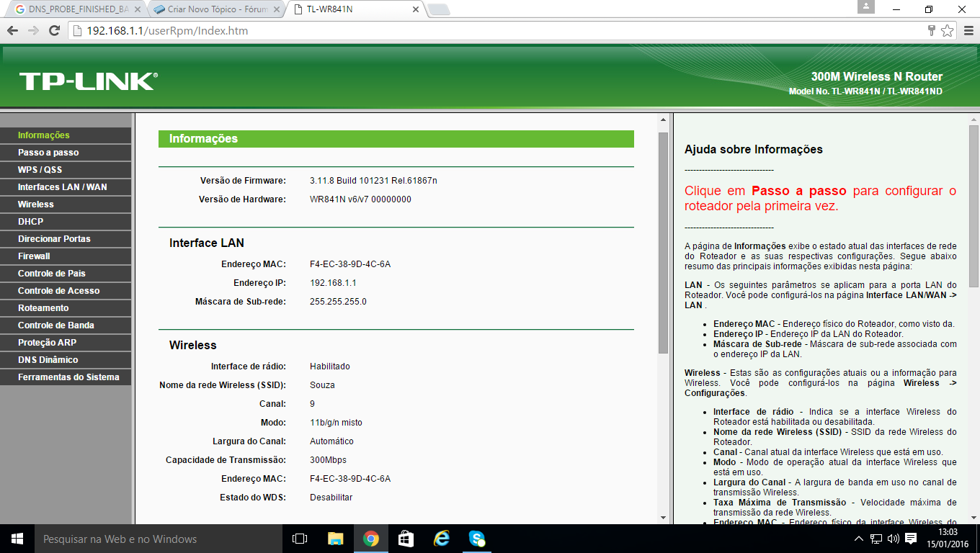The image size is (980, 553).
Task: Open the Firewall menu
Action: click(66, 256)
